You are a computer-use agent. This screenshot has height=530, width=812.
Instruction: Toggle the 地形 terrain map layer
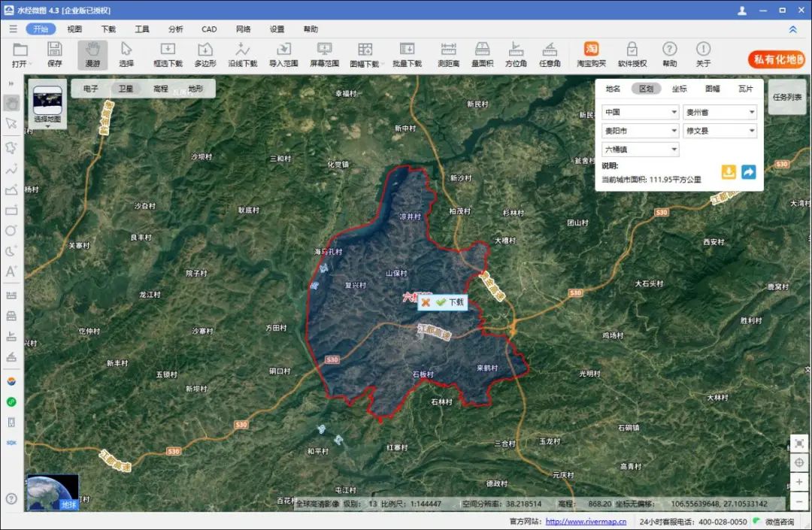coord(195,89)
